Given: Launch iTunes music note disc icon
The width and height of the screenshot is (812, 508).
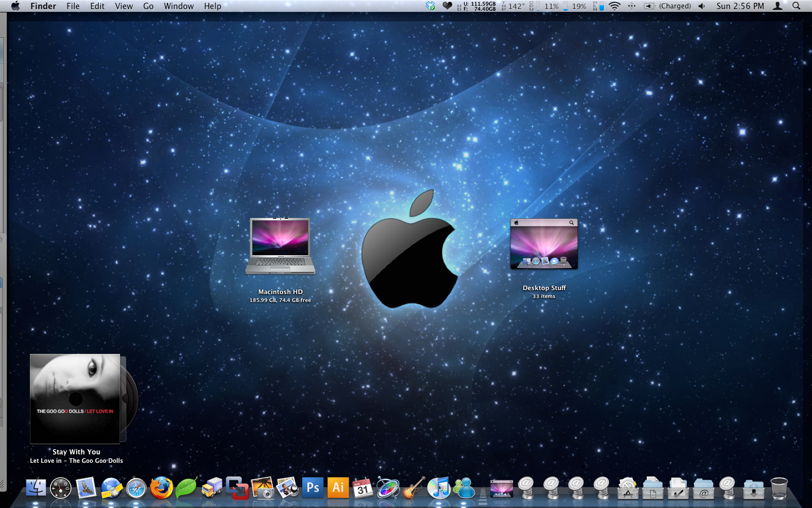Looking at the screenshot, I should click(x=439, y=488).
